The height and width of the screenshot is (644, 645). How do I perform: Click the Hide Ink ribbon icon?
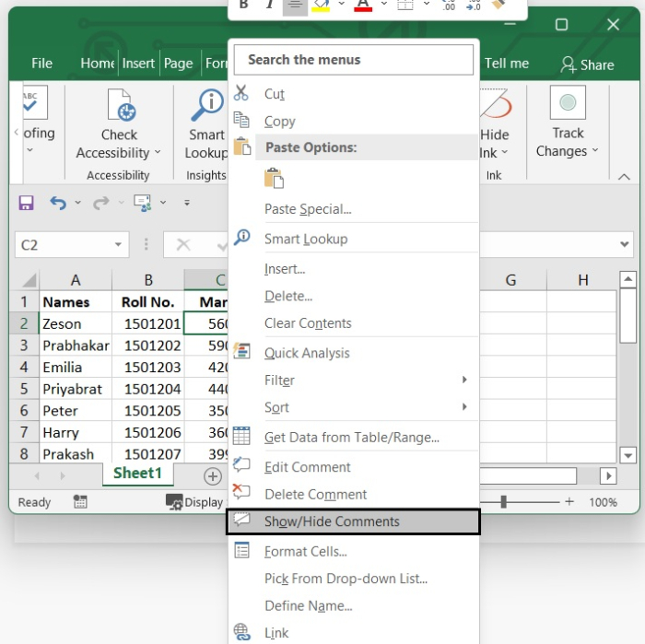[x=496, y=105]
